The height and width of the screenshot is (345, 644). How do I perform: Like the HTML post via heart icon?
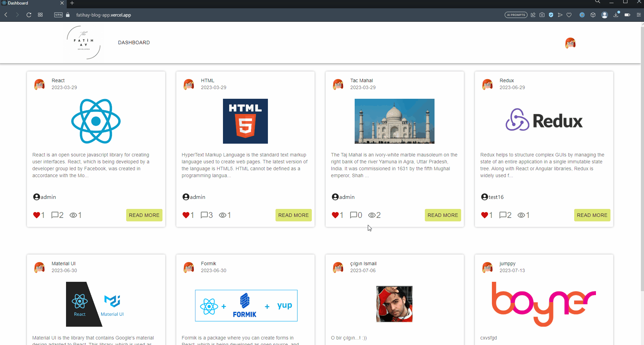click(186, 215)
